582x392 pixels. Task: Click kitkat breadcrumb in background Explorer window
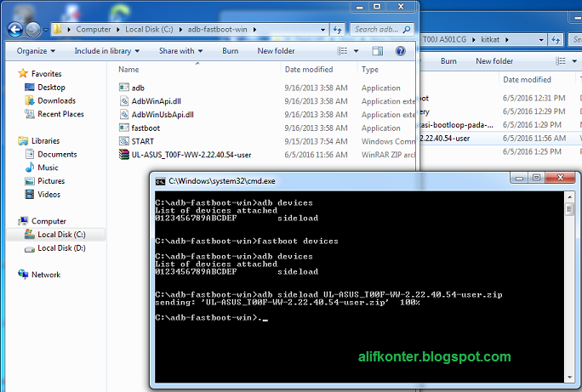490,39
